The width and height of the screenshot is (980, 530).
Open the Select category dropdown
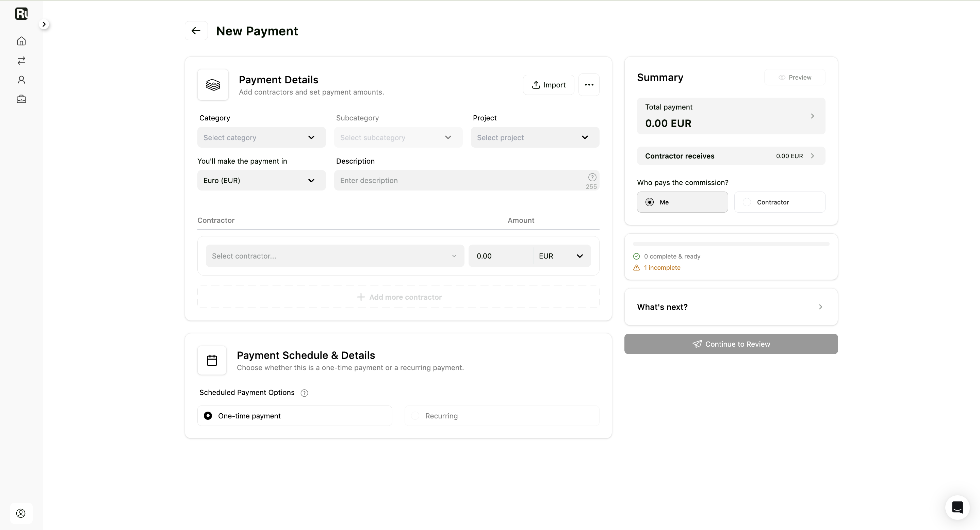click(x=261, y=138)
